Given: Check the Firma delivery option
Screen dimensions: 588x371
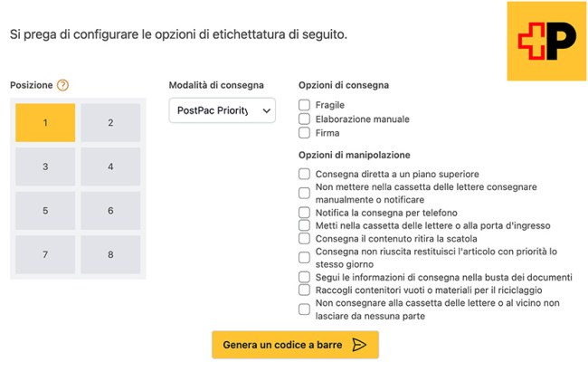Looking at the screenshot, I should tap(305, 132).
